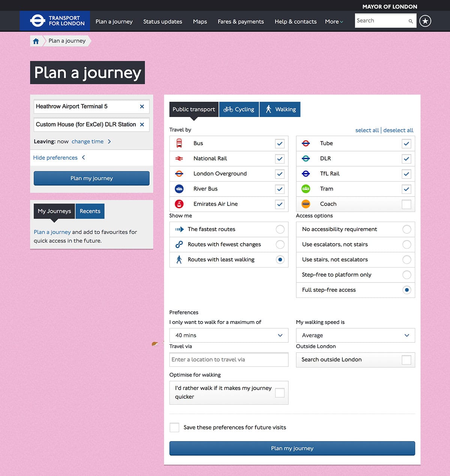Uncheck the River Bus option
450x476 pixels.
click(x=279, y=189)
